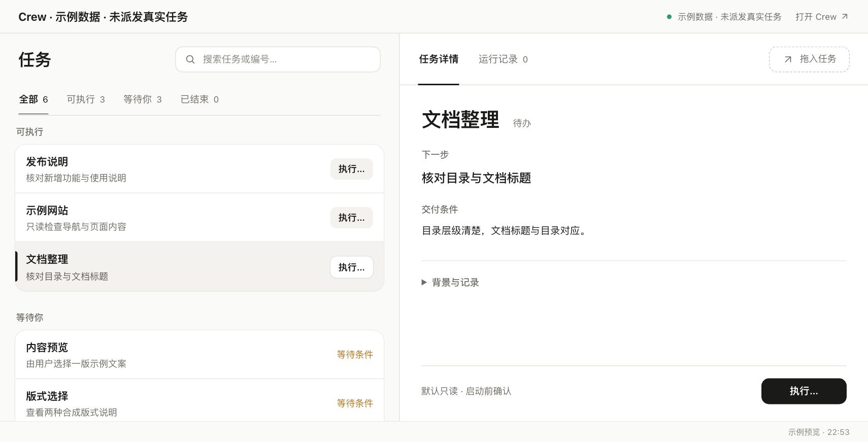Select the 版式选择 task title

click(x=47, y=396)
